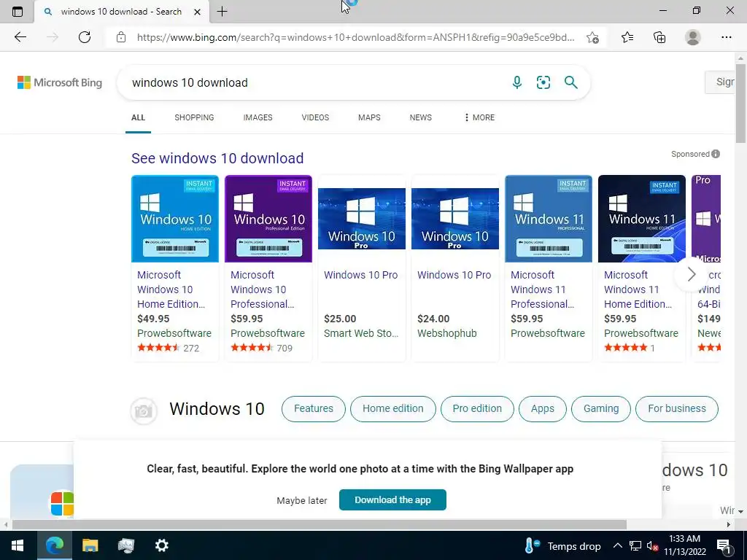Open Temps drop weather widget

coord(563,545)
